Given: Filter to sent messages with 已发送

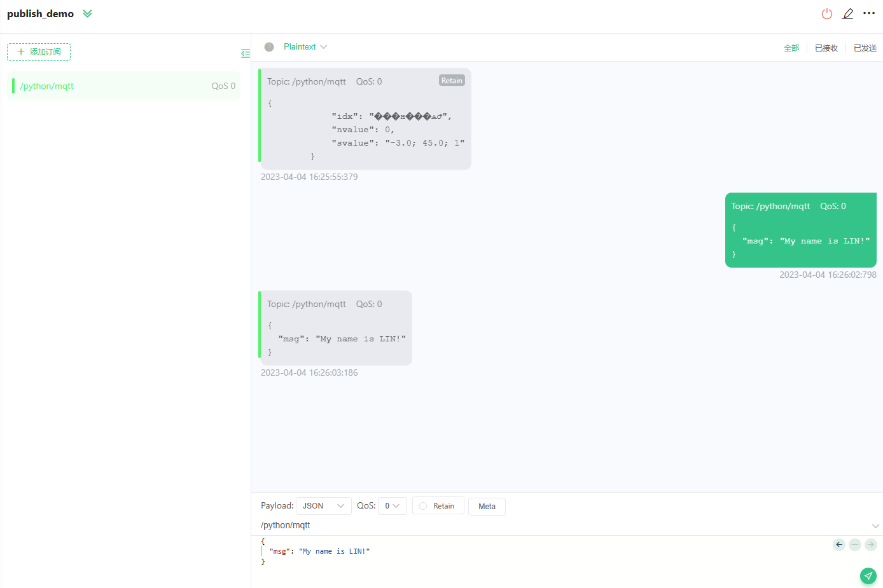Looking at the screenshot, I should [x=865, y=48].
